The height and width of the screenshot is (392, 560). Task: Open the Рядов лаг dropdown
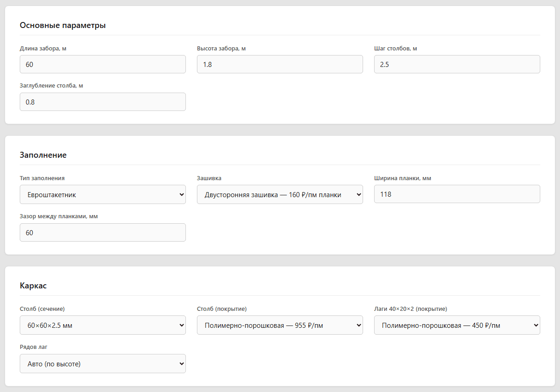(103, 364)
